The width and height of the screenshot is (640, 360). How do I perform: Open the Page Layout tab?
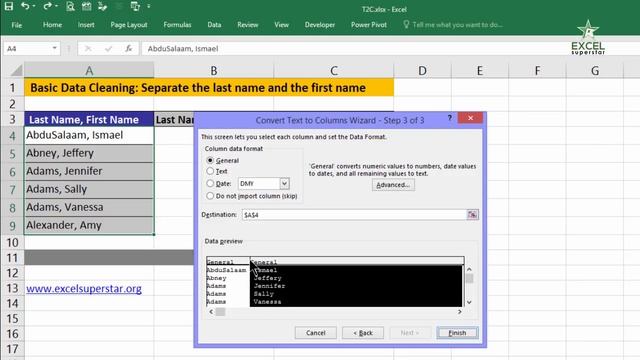click(x=129, y=25)
